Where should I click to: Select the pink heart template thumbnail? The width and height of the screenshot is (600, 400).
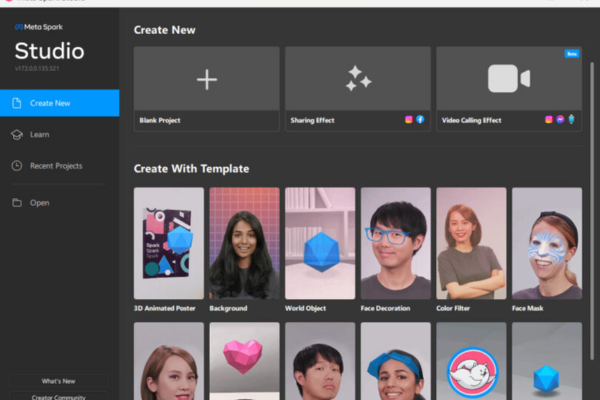(245, 361)
